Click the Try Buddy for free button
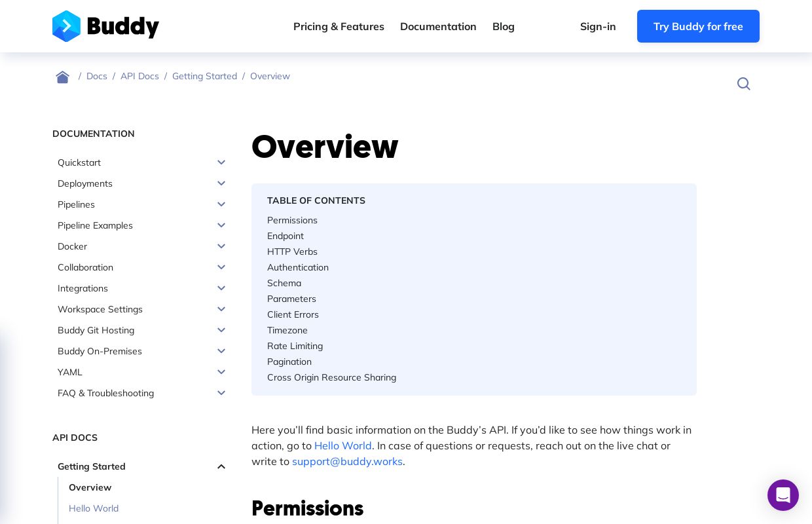The width and height of the screenshot is (812, 524). coord(698,26)
